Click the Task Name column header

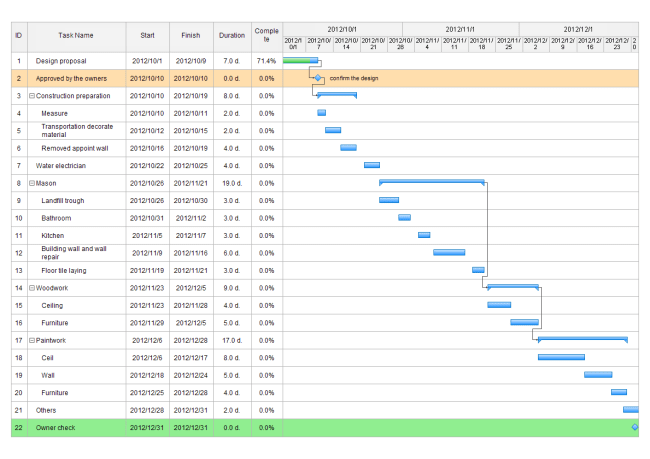pos(76,35)
